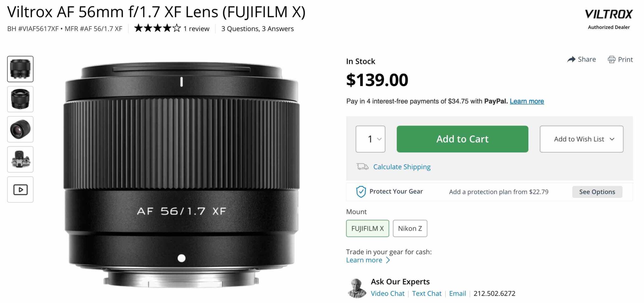Open the product video play thumbnail

tap(20, 189)
